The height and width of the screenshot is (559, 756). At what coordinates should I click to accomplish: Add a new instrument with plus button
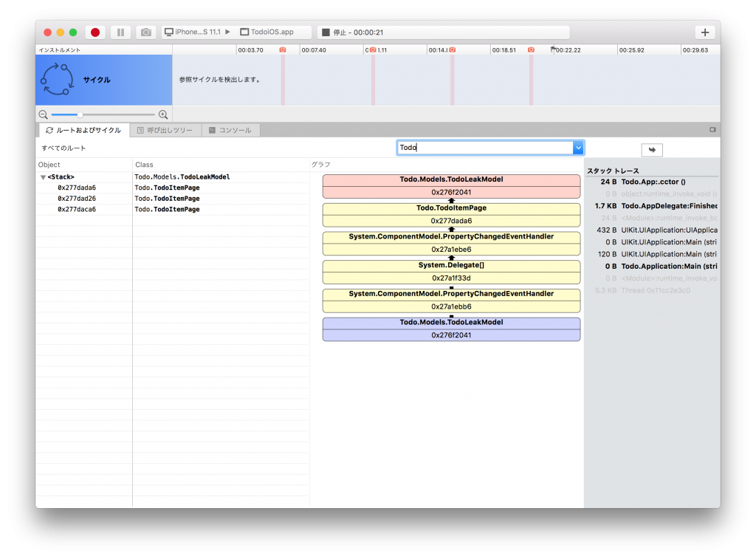pos(705,32)
